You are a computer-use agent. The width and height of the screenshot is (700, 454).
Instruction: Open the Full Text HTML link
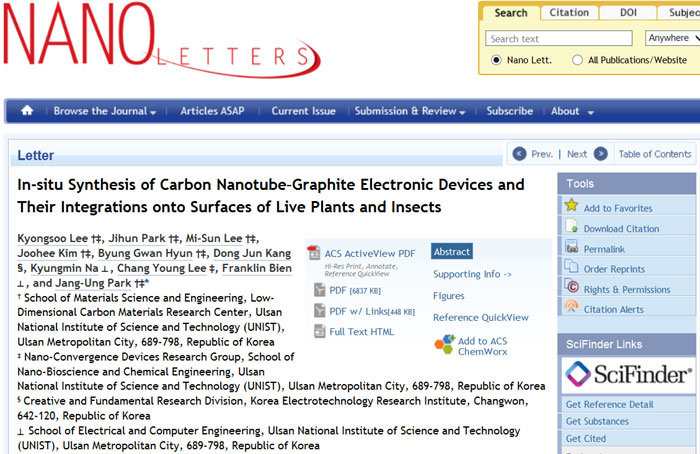click(361, 332)
